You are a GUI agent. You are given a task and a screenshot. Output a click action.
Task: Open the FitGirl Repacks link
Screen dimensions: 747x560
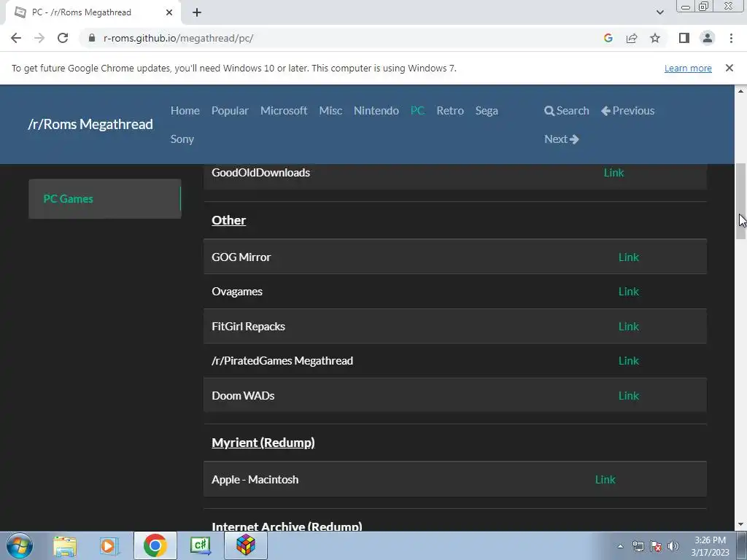pos(628,326)
